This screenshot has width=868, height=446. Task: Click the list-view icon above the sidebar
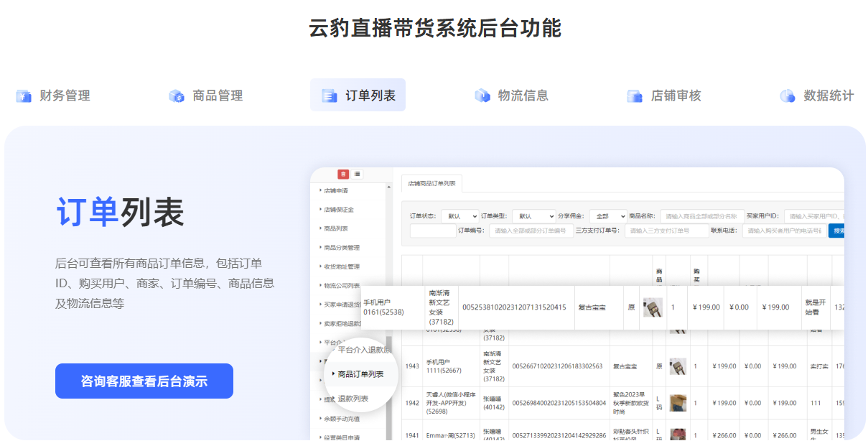click(x=358, y=174)
